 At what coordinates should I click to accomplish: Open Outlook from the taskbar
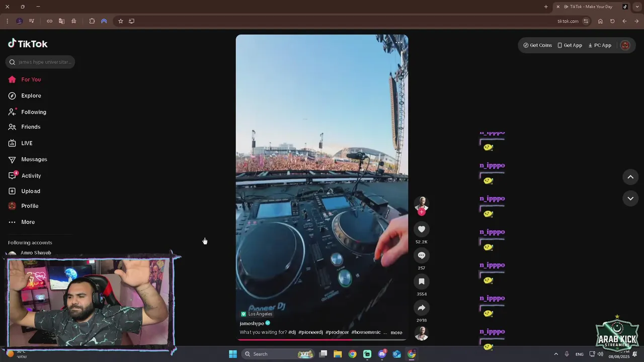(x=396, y=354)
